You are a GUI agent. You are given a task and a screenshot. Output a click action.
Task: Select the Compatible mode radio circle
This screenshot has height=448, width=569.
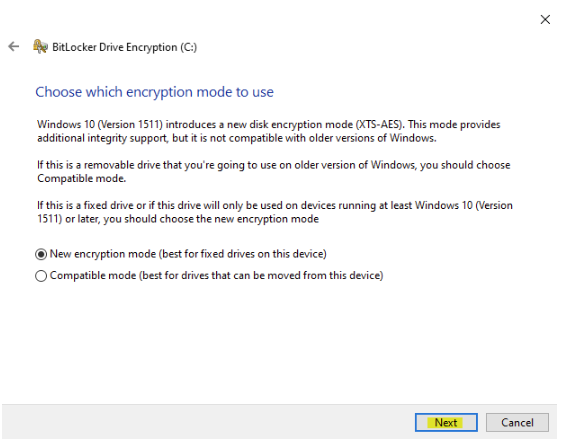coord(41,276)
